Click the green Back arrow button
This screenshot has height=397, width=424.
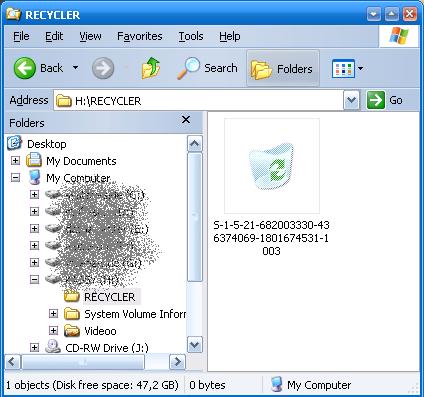click(x=25, y=68)
